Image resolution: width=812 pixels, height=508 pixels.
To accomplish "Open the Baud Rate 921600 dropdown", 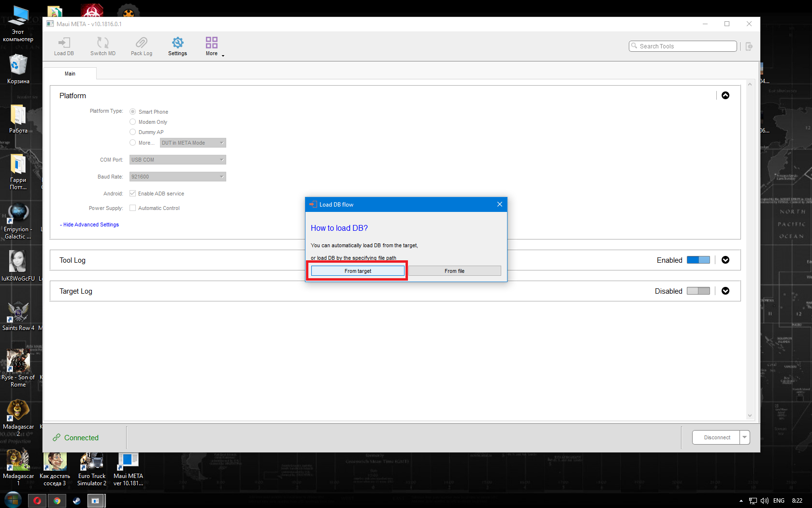I will [x=177, y=177].
